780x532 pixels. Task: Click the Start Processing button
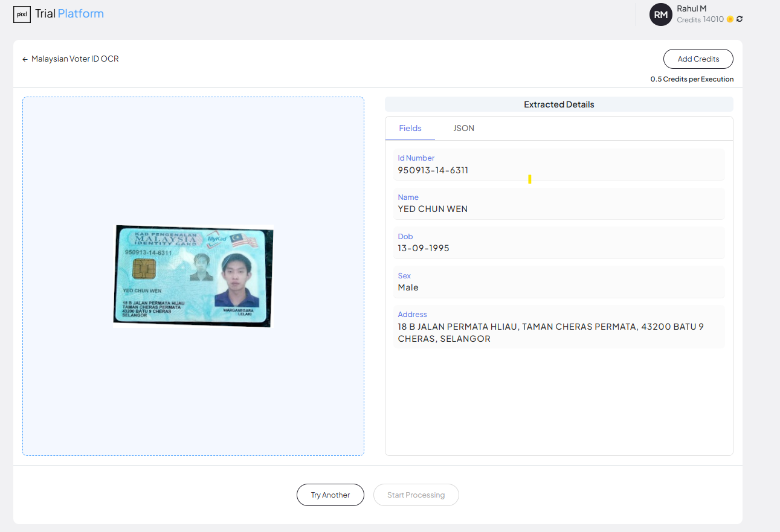point(416,495)
